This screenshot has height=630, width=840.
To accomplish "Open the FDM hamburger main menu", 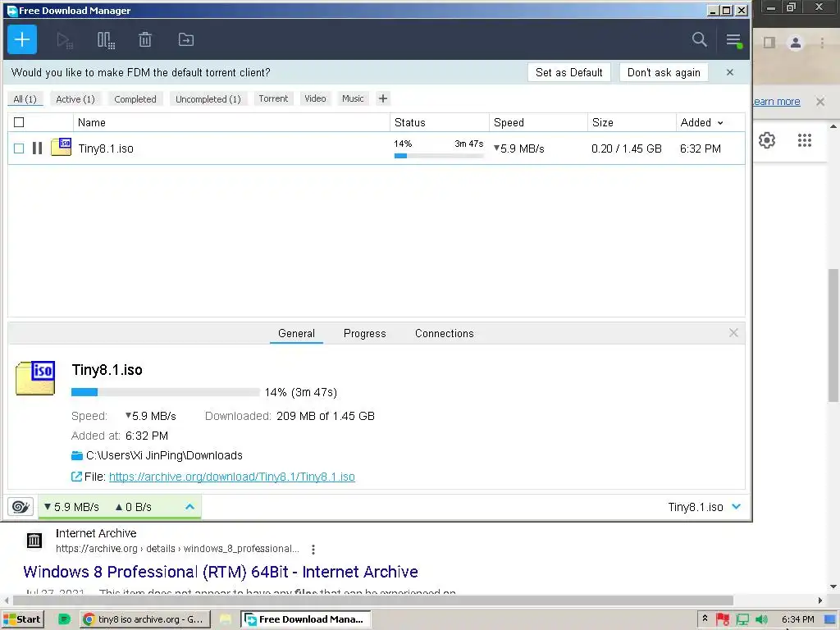I will tap(733, 40).
